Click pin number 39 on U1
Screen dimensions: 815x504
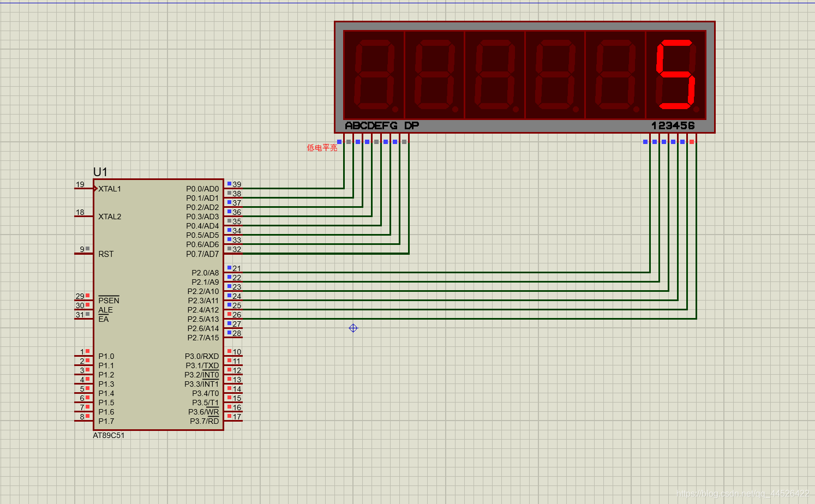237,184
